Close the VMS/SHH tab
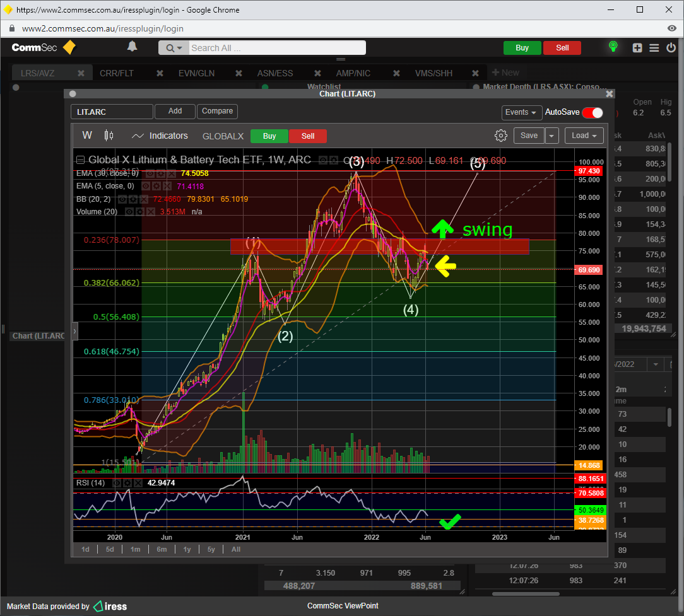The width and height of the screenshot is (684, 616). (475, 73)
